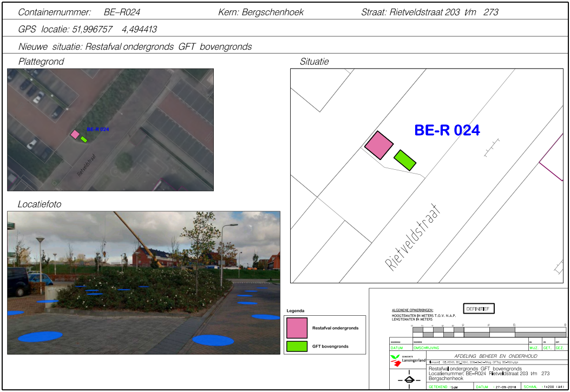Click the projection symbol below the Lansingerland logo
The height and width of the screenshot is (392, 570).
click(x=409, y=380)
